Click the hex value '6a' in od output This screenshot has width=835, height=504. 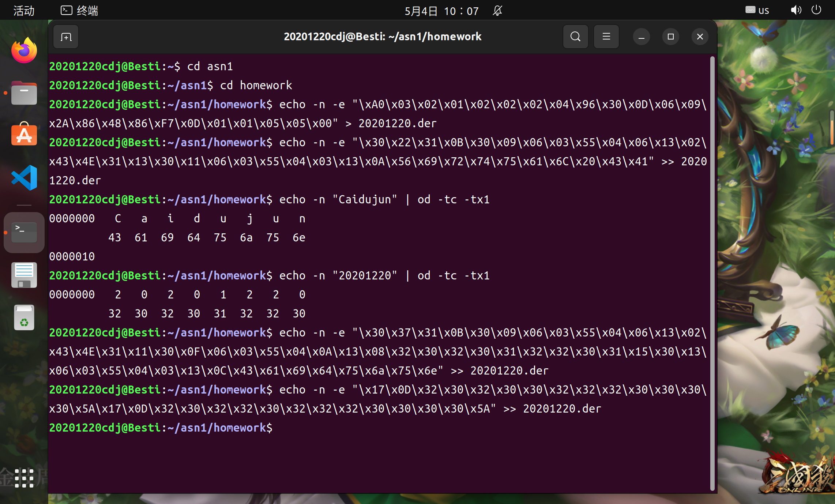[246, 237]
